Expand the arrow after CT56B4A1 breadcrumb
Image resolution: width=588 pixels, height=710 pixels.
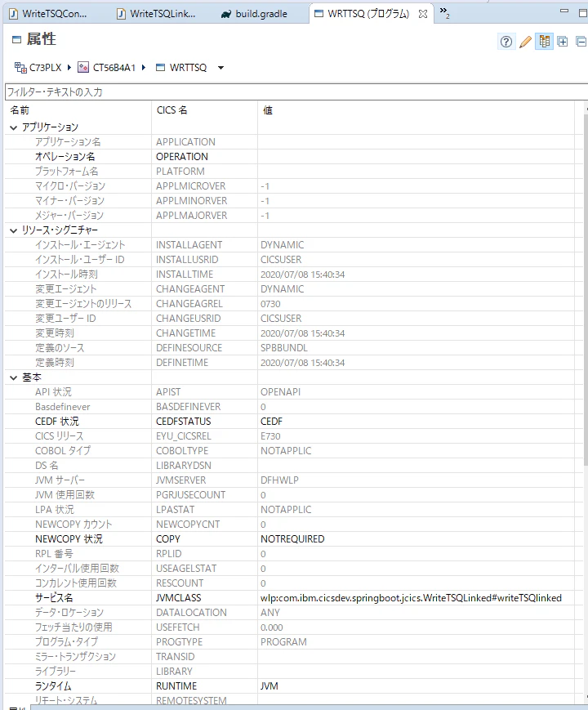point(144,68)
